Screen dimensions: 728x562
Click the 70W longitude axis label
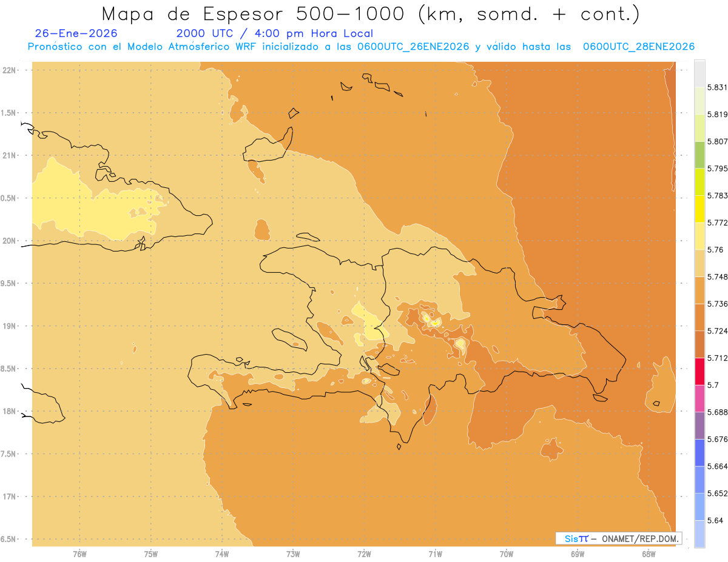507,553
